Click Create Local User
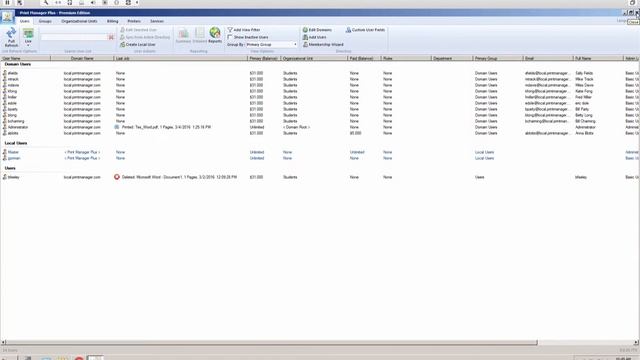640x360 pixels. click(138, 44)
